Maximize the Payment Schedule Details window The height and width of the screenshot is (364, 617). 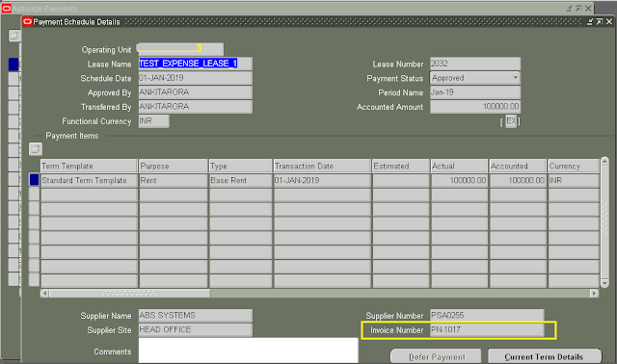coord(599,21)
